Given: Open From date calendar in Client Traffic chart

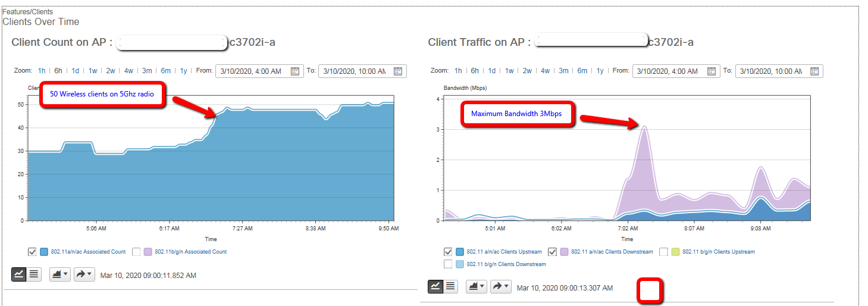Looking at the screenshot, I should [x=712, y=71].
